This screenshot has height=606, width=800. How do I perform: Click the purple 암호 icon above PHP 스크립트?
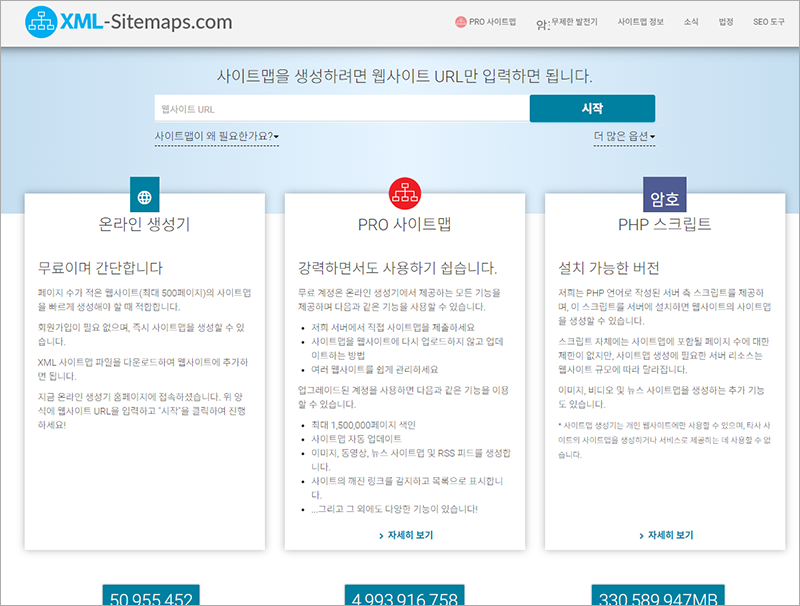click(665, 196)
